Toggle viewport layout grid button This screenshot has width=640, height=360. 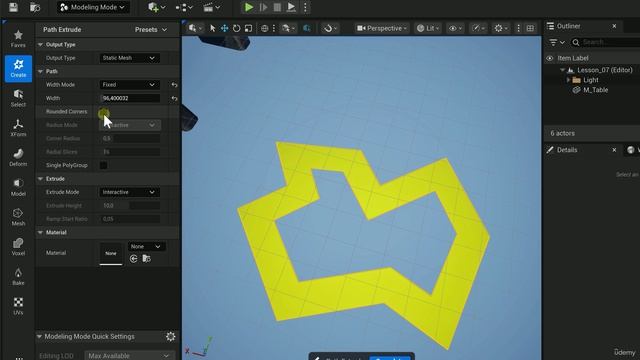click(530, 28)
